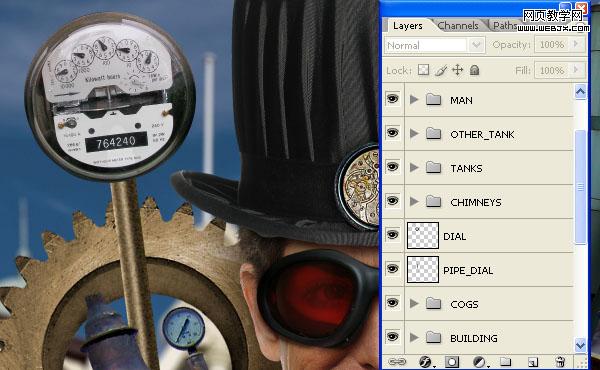Screen dimensions: 600x370
Task: Expand the COGS group
Action: 414,304
